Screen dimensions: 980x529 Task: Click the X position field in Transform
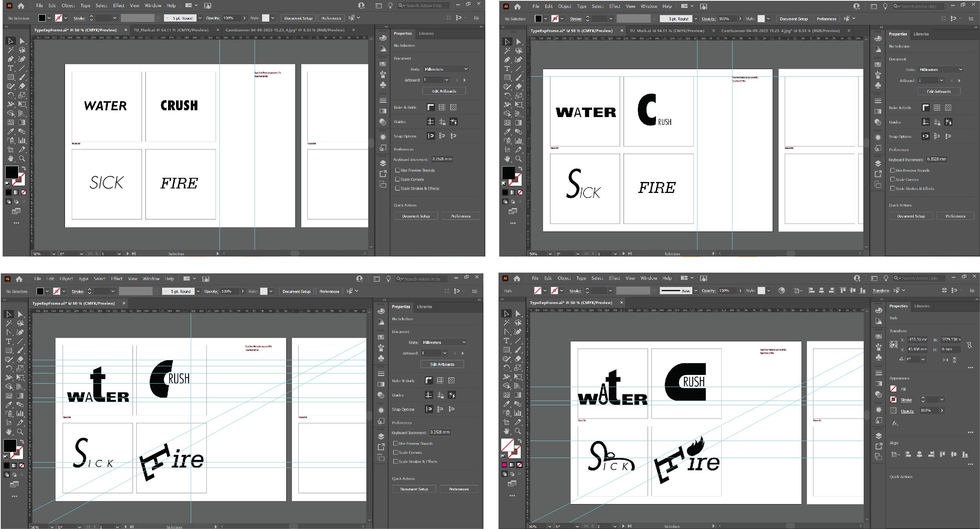point(917,339)
